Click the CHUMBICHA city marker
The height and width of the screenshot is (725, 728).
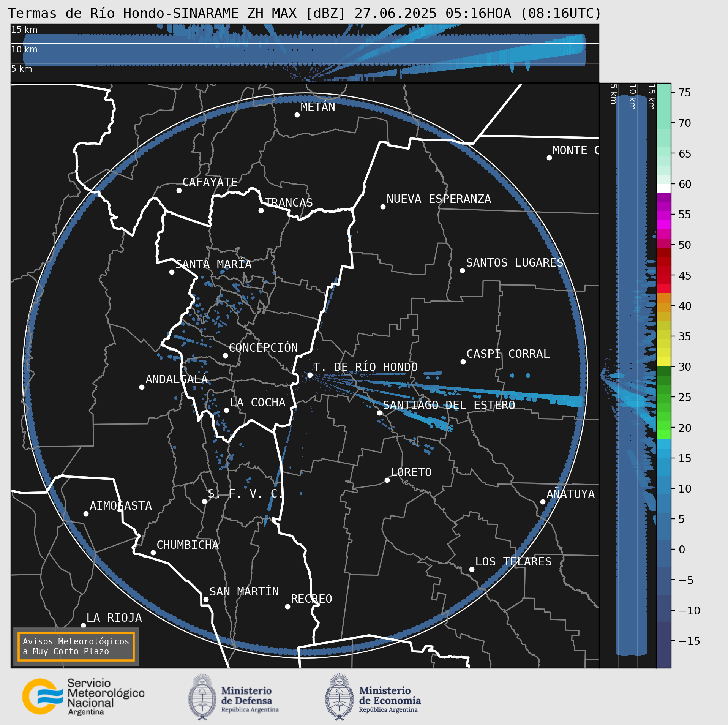pos(153,553)
